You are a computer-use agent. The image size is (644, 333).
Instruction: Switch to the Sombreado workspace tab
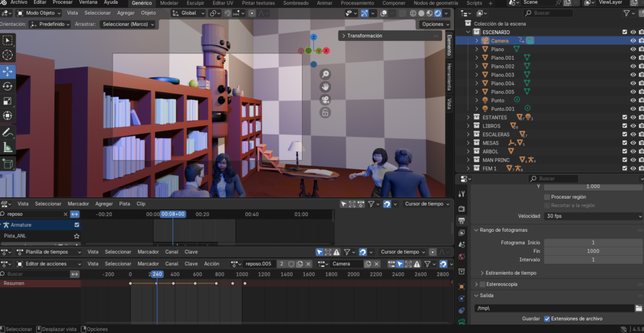[296, 3]
